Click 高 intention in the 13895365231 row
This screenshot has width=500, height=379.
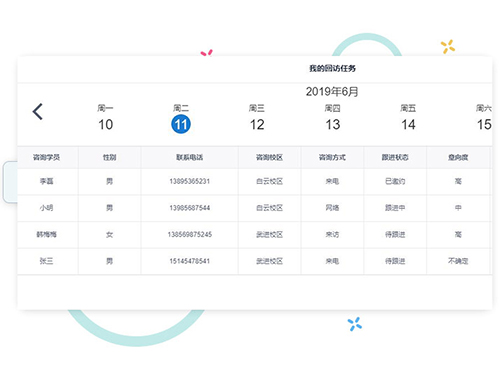pyautogui.click(x=458, y=181)
